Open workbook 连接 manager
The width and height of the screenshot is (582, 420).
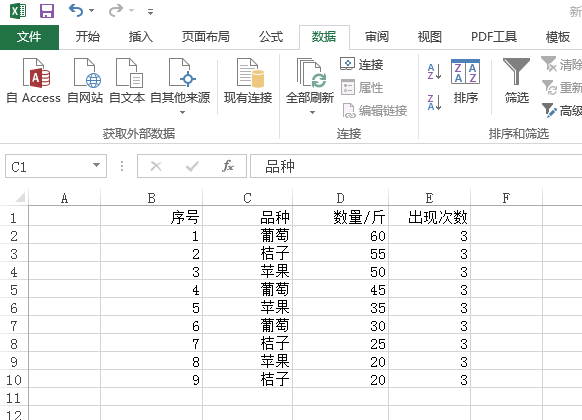coord(362,65)
